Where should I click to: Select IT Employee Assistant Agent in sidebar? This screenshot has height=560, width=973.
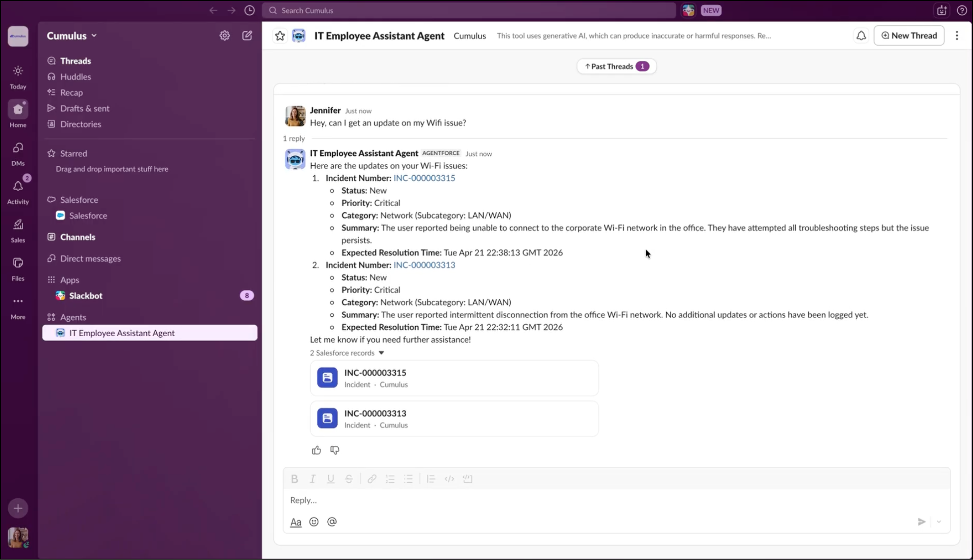[150, 333]
